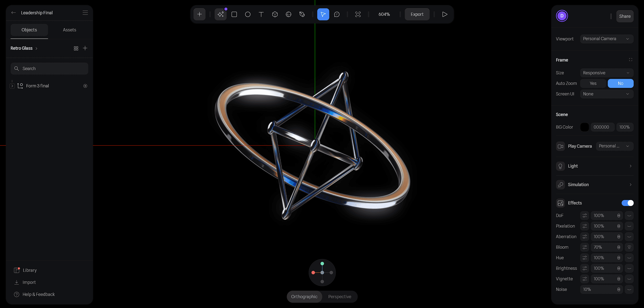The height and width of the screenshot is (308, 644).
Task: Select the Rectangle shape tool
Action: point(234,14)
